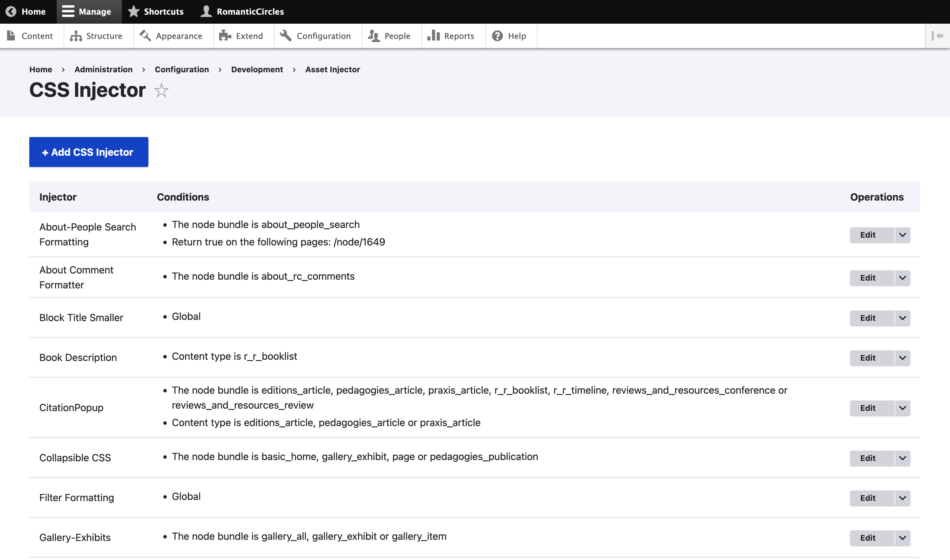Open the Shortcuts star menu

(x=156, y=12)
